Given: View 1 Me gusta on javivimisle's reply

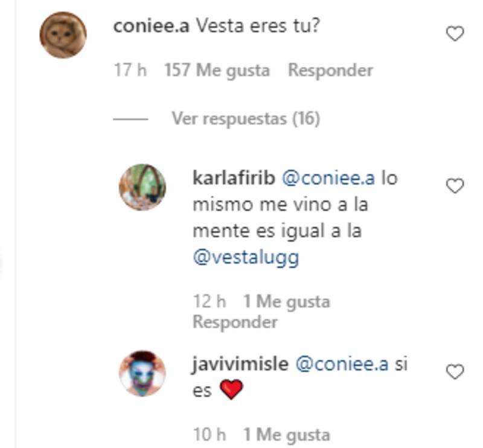Looking at the screenshot, I should click(x=287, y=435).
